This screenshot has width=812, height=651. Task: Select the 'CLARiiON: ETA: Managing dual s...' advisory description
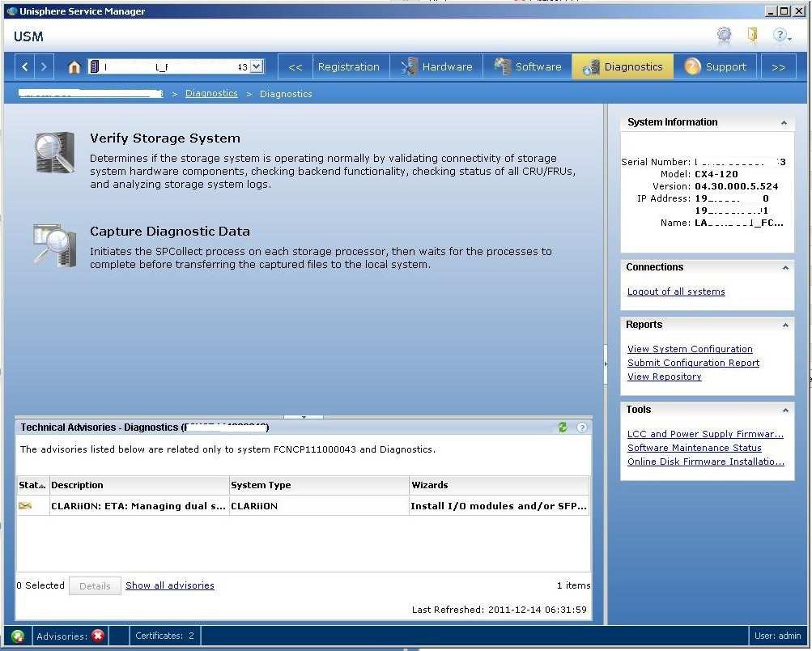(x=138, y=506)
